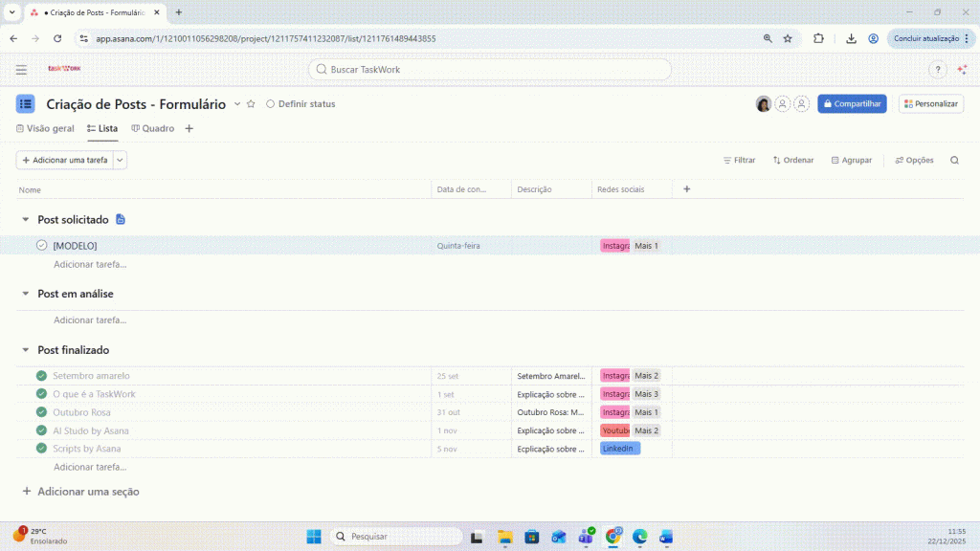Add a new view tab with plus
The height and width of the screenshot is (551, 980).
click(x=189, y=128)
